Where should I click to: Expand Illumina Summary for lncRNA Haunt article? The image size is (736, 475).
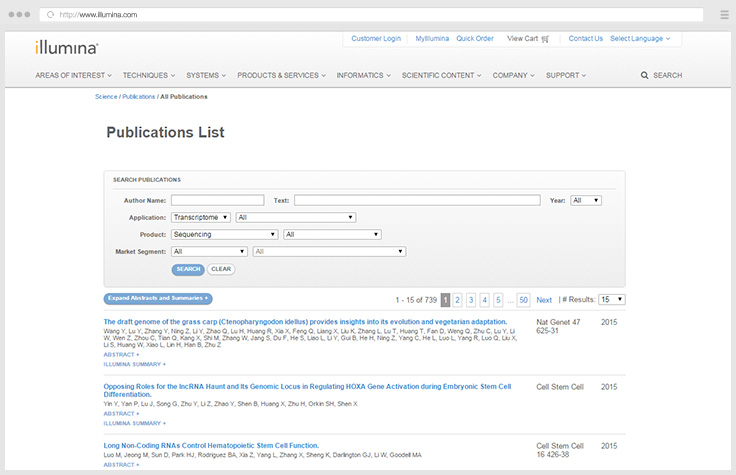coord(134,422)
